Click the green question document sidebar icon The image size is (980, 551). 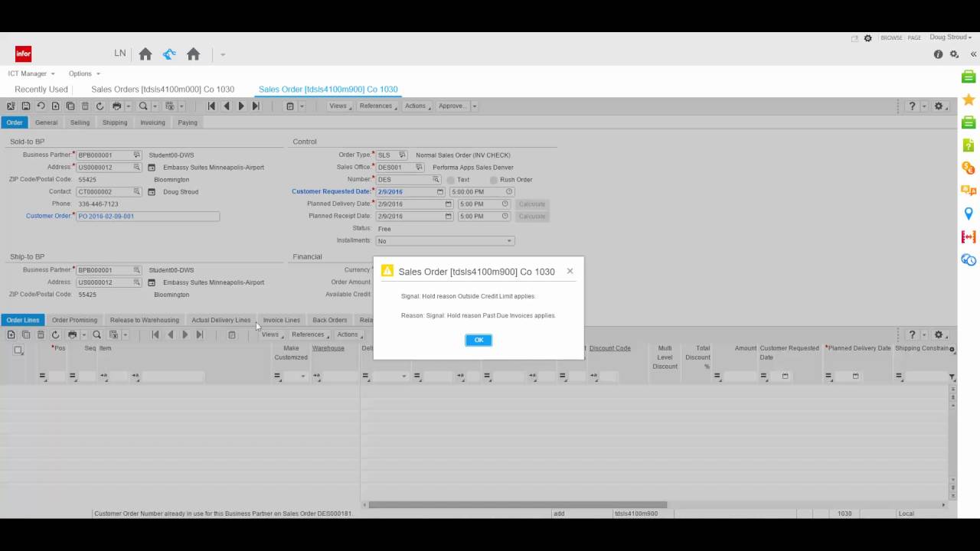(969, 145)
